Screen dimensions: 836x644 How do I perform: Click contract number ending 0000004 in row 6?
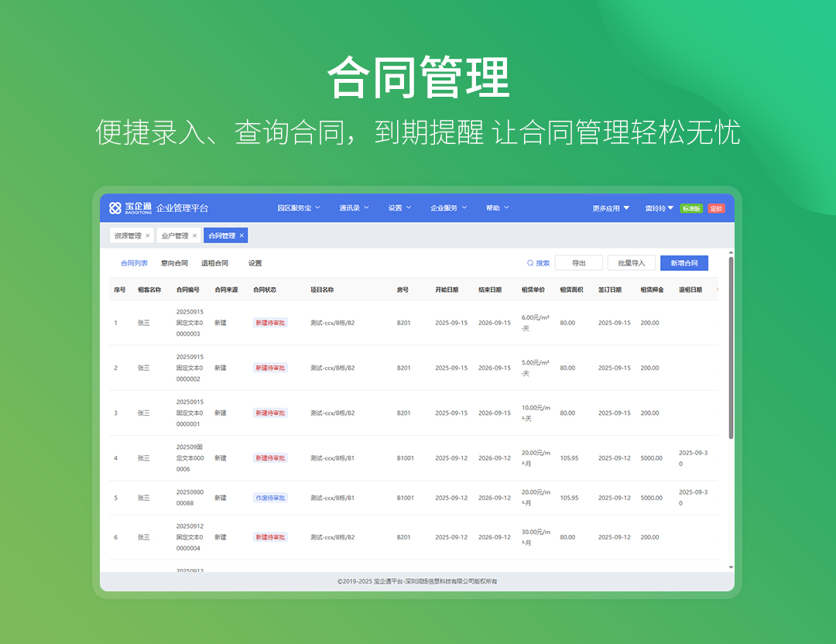190,537
